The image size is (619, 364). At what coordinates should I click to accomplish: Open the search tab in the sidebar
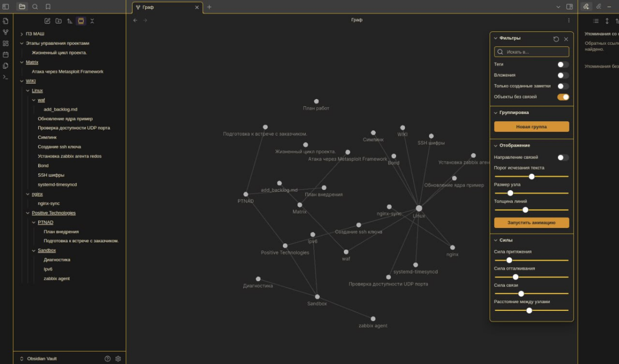(x=35, y=7)
